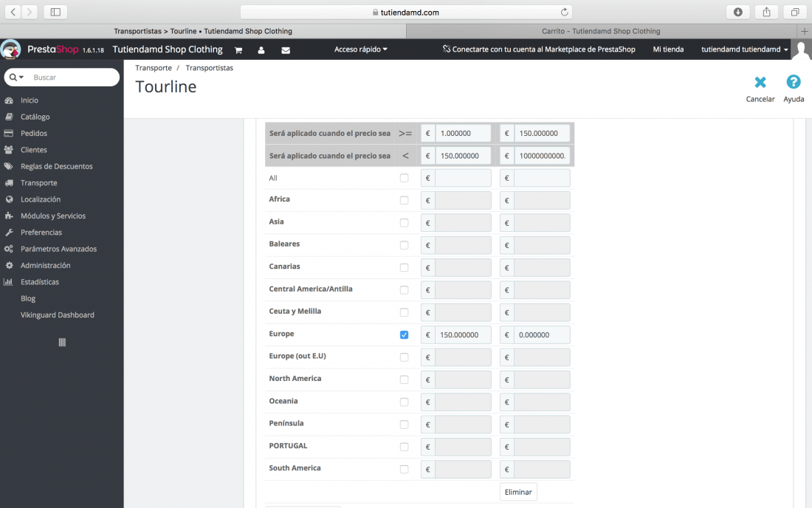Open the customers person icon in header
Viewport: 812px width, 508px height.
(261, 50)
